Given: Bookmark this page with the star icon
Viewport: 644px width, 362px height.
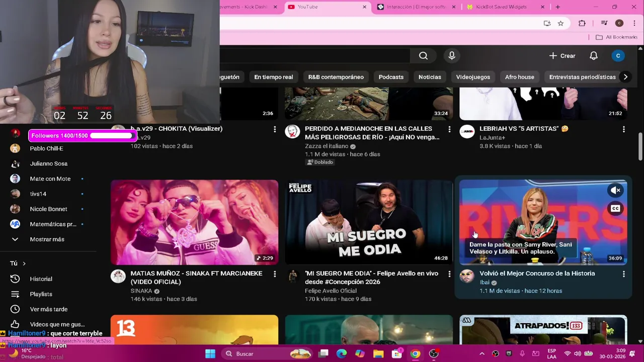Looking at the screenshot, I should [x=560, y=23].
